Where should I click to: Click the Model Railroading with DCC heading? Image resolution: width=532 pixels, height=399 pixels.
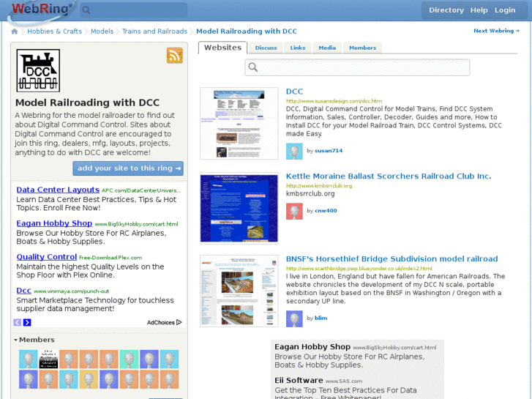(87, 102)
